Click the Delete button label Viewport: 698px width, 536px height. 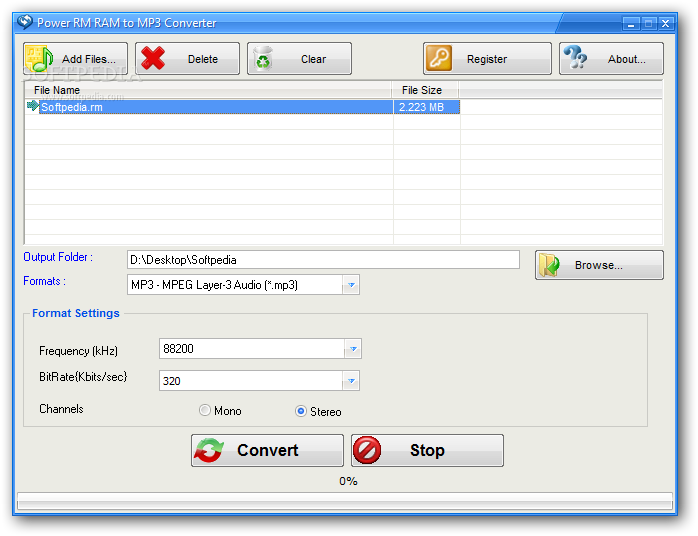tap(203, 59)
